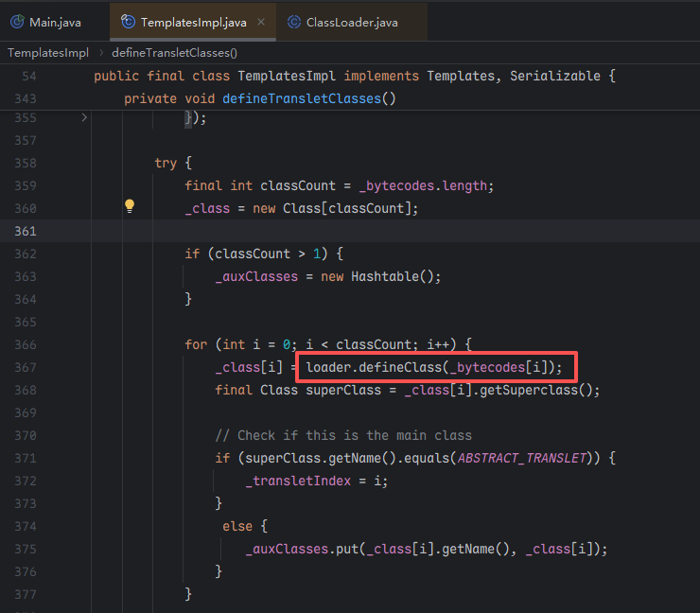
Task: Click the TemplatesImpl.java tab file icon
Action: [x=128, y=22]
